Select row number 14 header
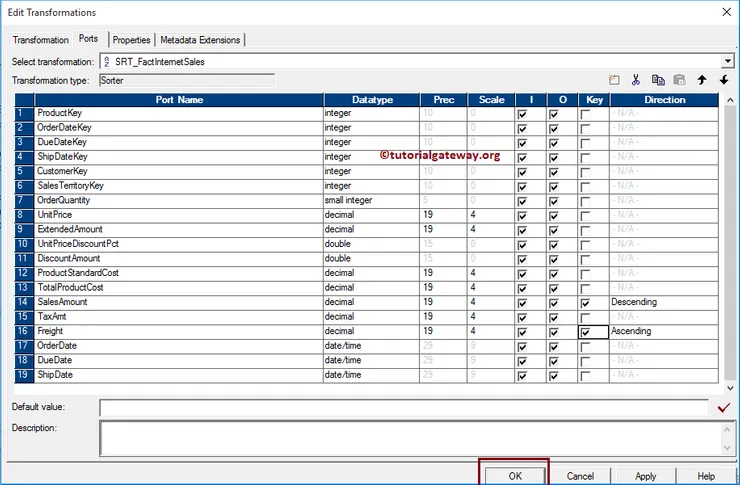The height and width of the screenshot is (485, 740). (24, 302)
